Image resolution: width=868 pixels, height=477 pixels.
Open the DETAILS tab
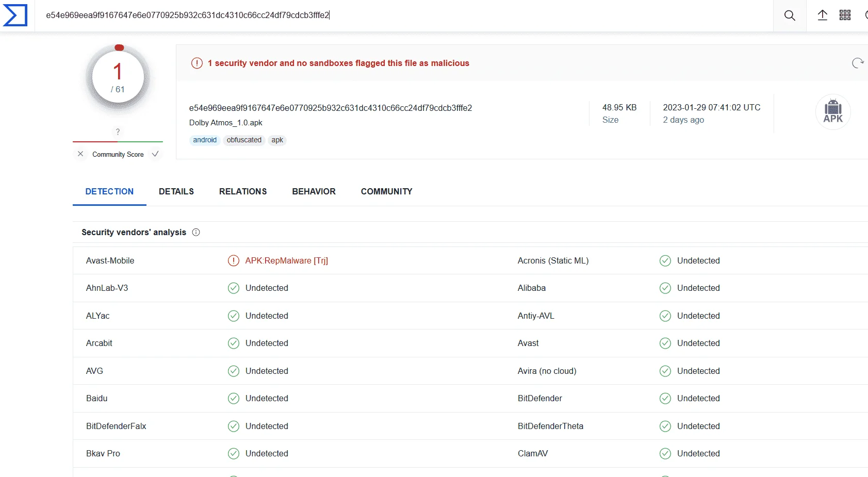point(176,191)
